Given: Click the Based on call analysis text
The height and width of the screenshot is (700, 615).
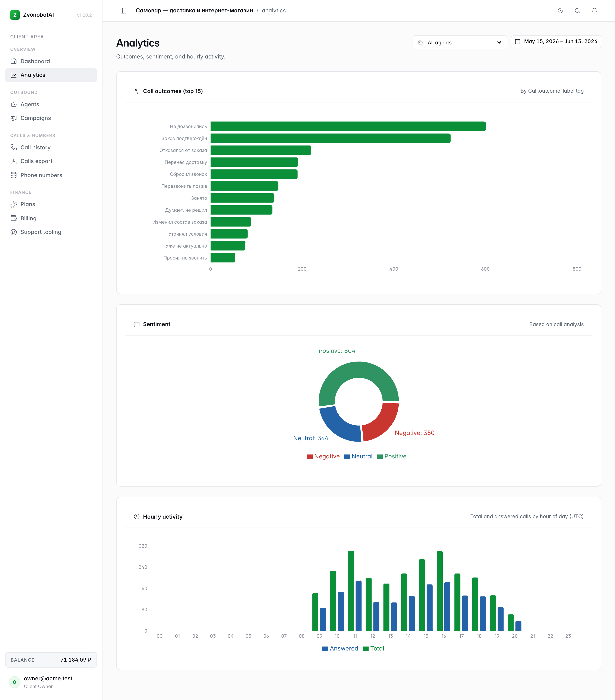Looking at the screenshot, I should pyautogui.click(x=556, y=324).
